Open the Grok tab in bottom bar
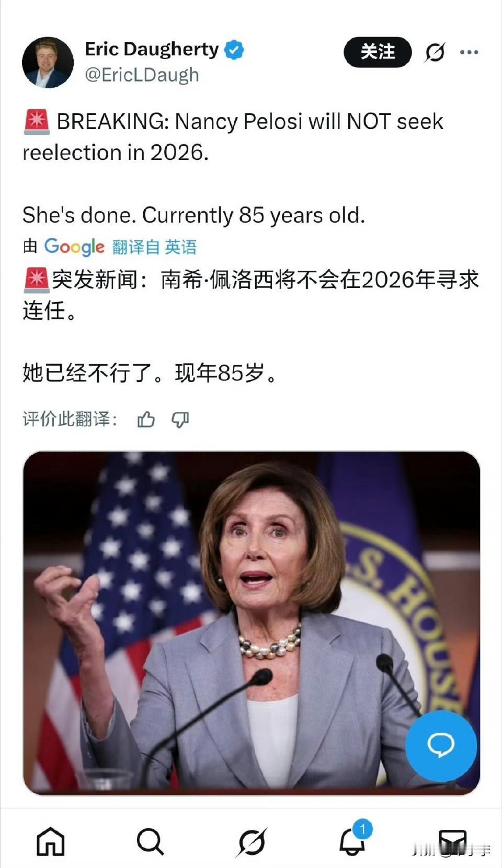Viewport: 502px width, 868px height. click(x=252, y=842)
